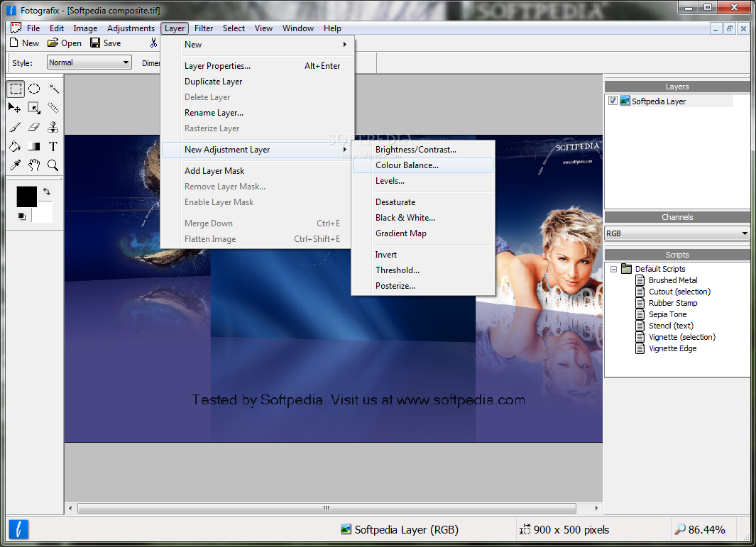Click the horizontal scrollbar right arrow

coord(596,508)
